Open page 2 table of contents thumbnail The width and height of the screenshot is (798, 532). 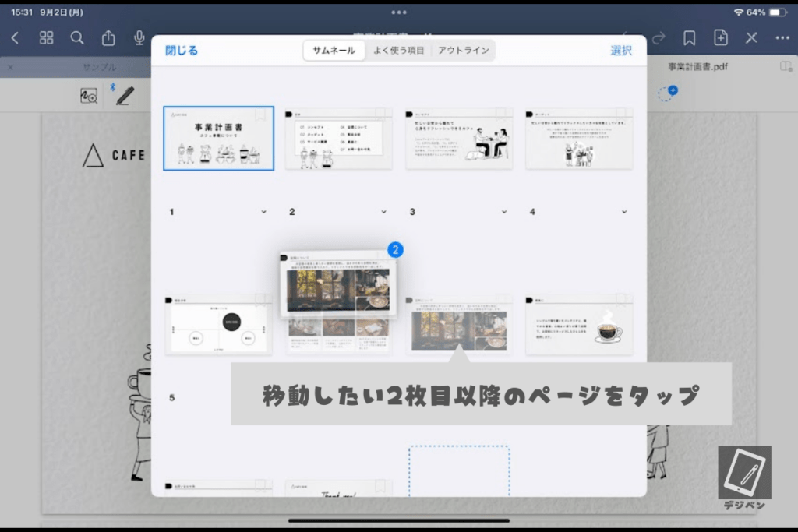point(338,139)
